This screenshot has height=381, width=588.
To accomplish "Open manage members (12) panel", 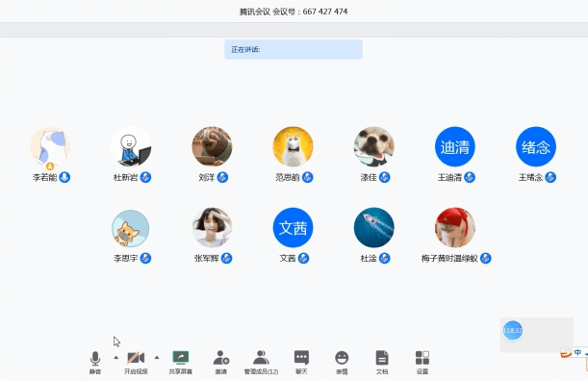I will point(261,362).
